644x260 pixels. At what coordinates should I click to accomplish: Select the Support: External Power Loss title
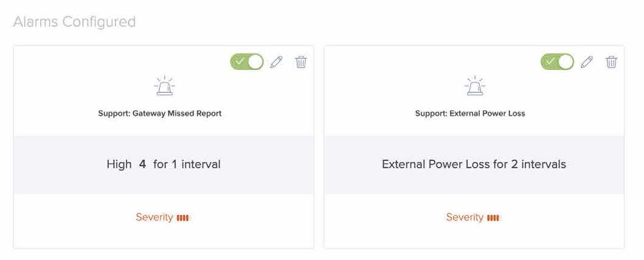pos(470,114)
